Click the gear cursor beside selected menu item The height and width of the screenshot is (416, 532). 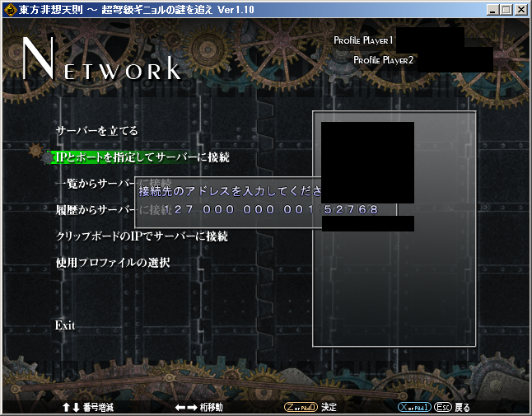click(41, 154)
